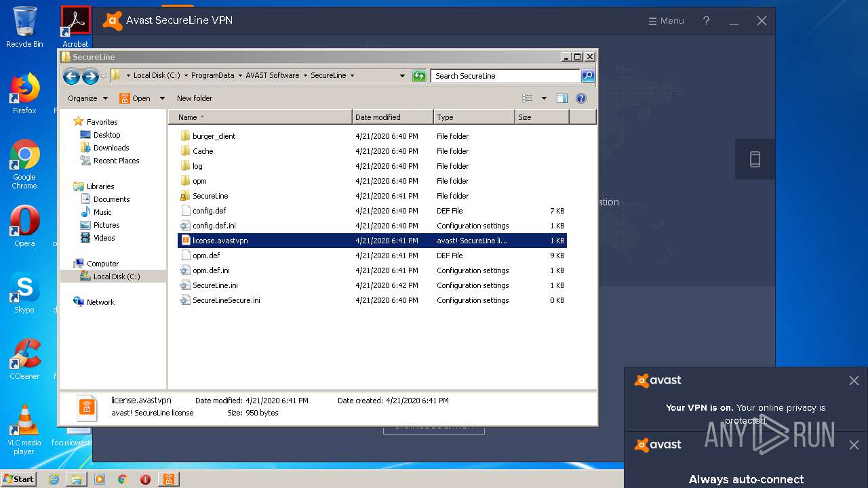Click the change view icon
The width and height of the screenshot is (868, 488).
528,98
